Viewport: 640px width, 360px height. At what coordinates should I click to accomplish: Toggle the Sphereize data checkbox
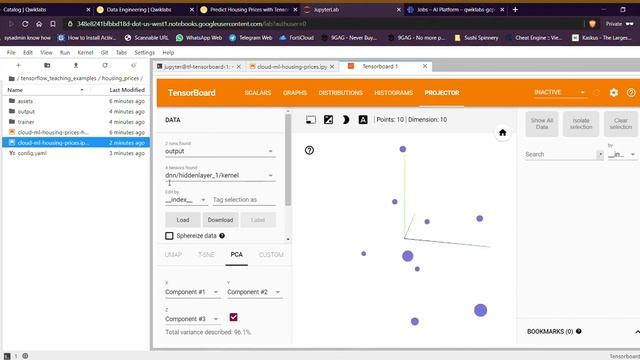(x=169, y=236)
